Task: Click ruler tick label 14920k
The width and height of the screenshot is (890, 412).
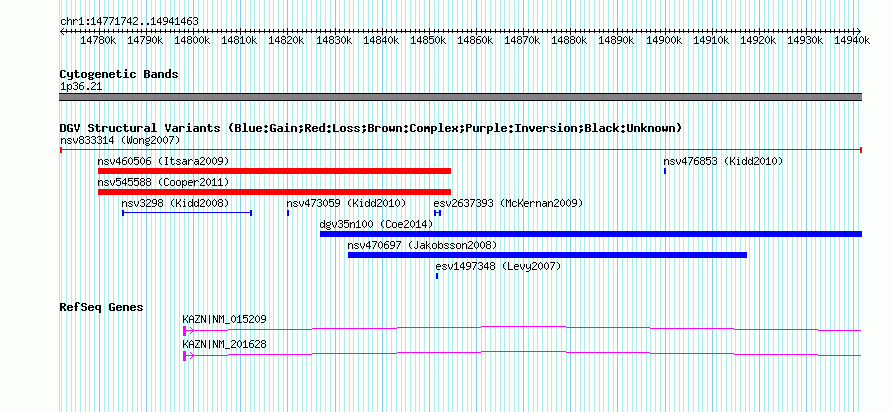Action: pyautogui.click(x=758, y=40)
